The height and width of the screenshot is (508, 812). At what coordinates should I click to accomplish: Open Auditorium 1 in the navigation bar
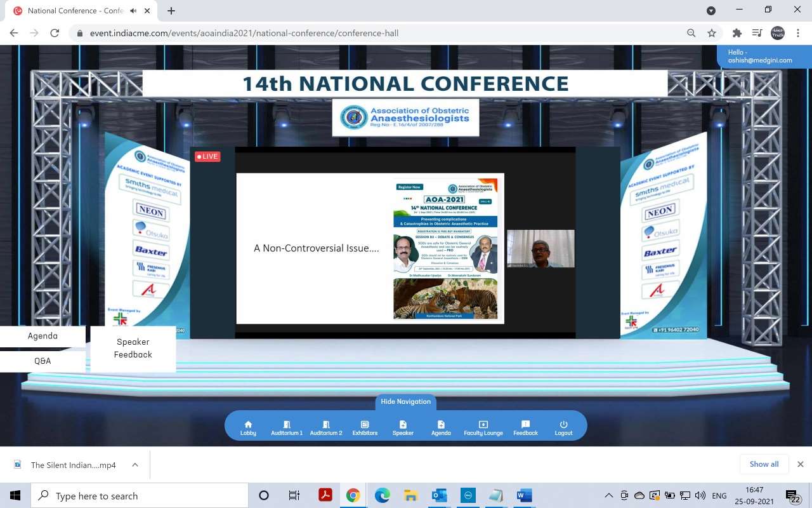(287, 428)
